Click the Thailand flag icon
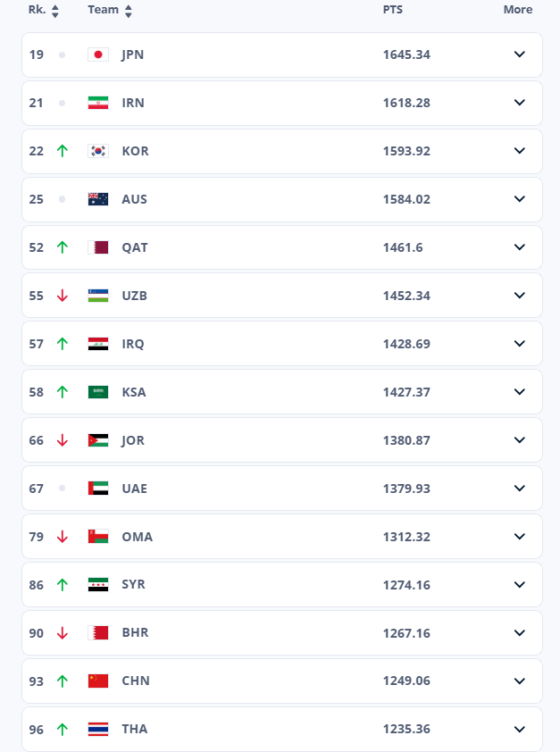 pyautogui.click(x=98, y=730)
